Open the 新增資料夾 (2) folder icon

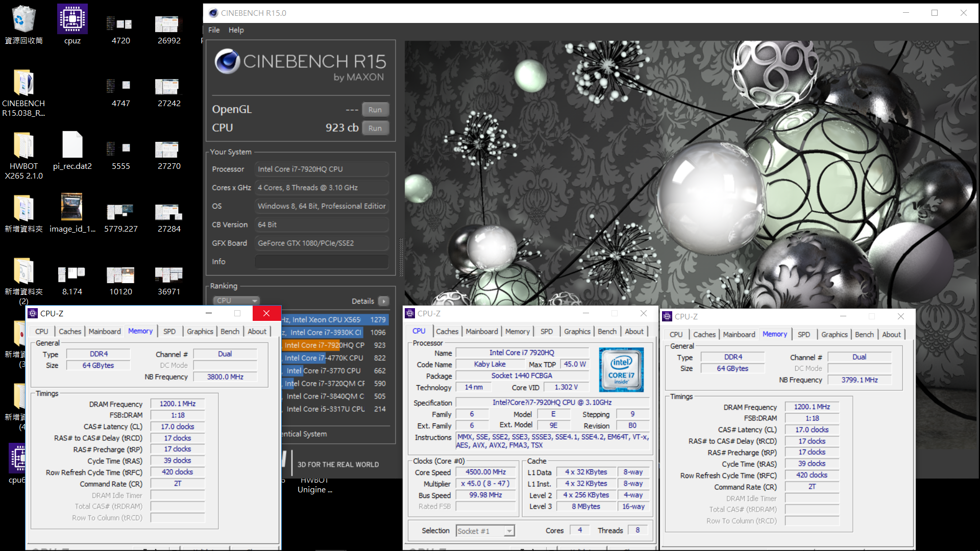pos(23,281)
